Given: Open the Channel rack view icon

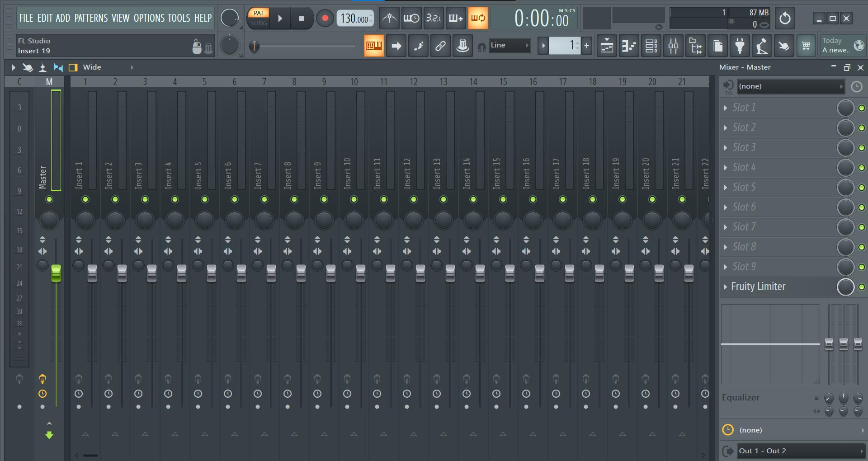Looking at the screenshot, I should click(x=651, y=46).
